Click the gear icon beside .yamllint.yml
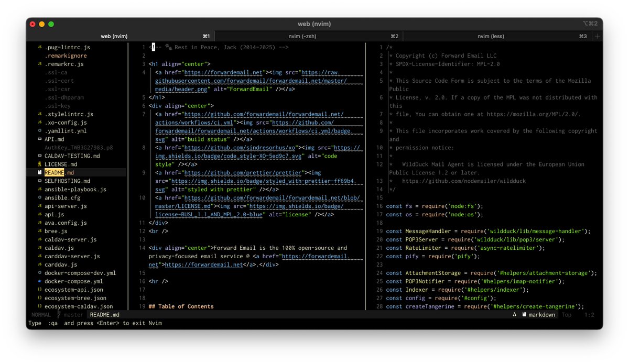The width and height of the screenshot is (629, 364). coord(40,131)
